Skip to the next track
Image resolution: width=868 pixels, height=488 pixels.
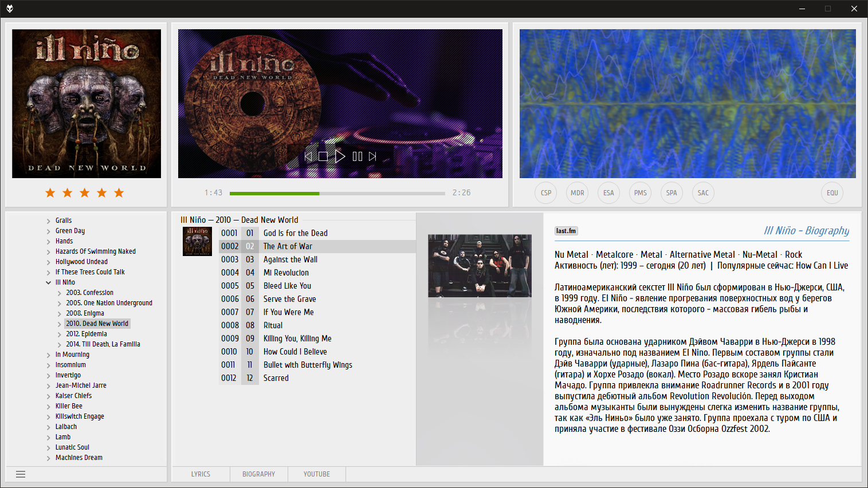[372, 156]
